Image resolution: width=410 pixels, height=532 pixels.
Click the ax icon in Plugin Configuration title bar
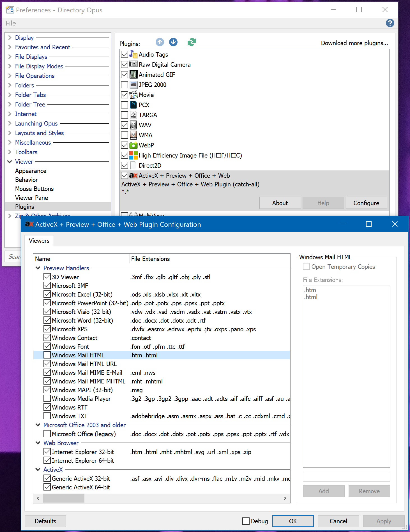point(29,224)
